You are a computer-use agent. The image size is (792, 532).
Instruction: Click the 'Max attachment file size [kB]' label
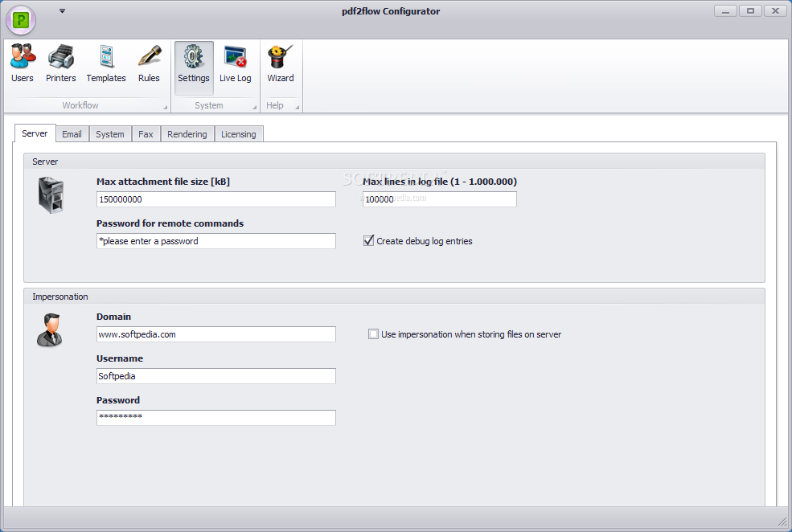point(163,182)
